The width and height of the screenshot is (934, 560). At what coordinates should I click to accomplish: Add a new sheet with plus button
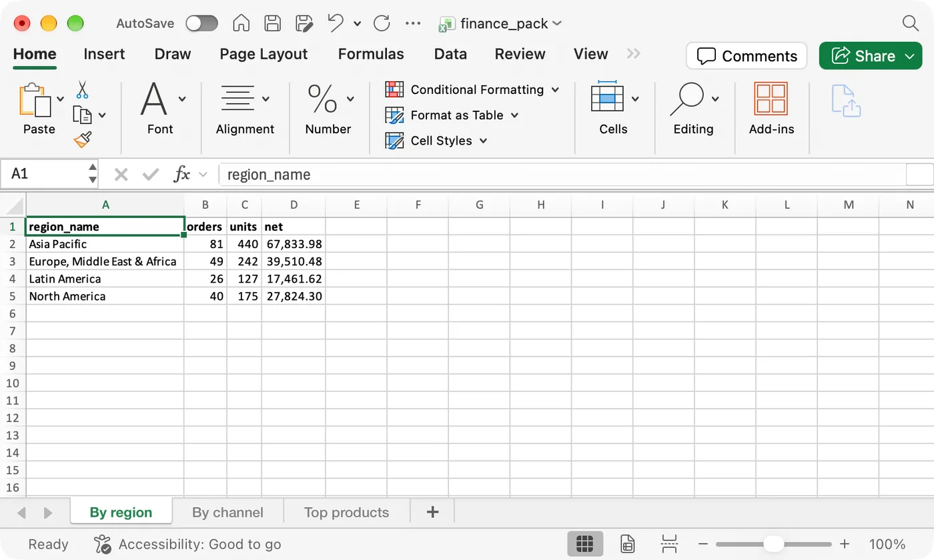point(432,513)
